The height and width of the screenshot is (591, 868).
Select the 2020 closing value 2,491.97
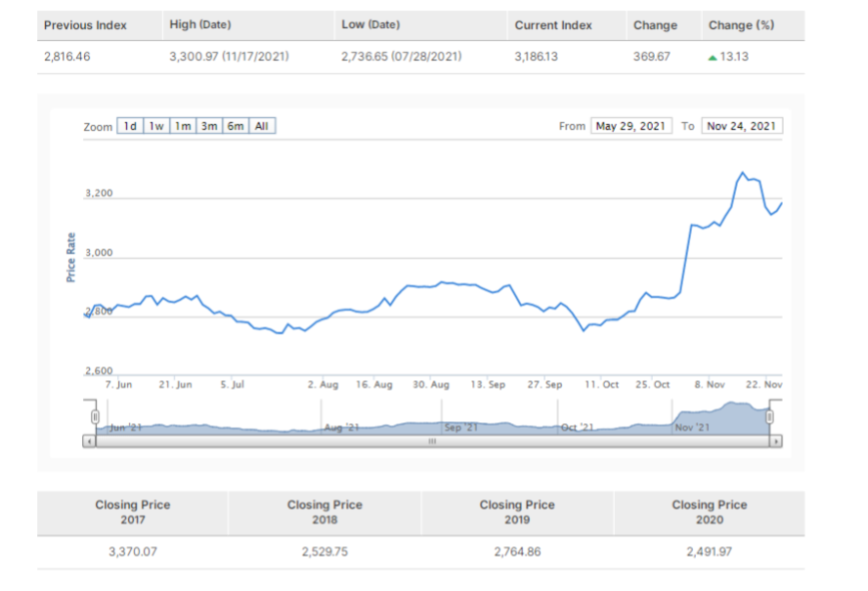click(x=710, y=552)
